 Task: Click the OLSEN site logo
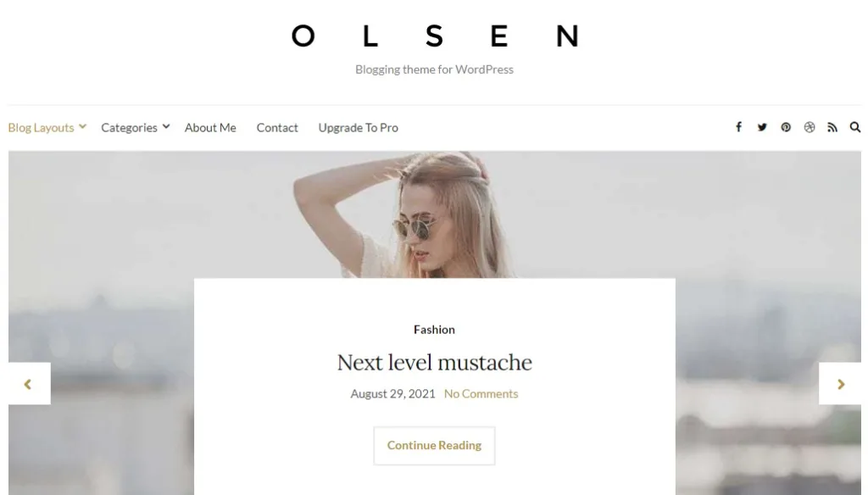[435, 36]
